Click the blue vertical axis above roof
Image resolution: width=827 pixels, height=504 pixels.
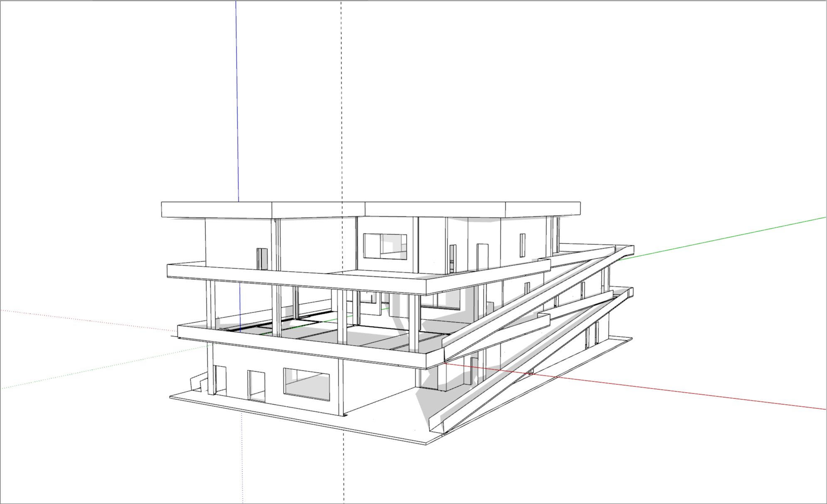tap(237, 101)
